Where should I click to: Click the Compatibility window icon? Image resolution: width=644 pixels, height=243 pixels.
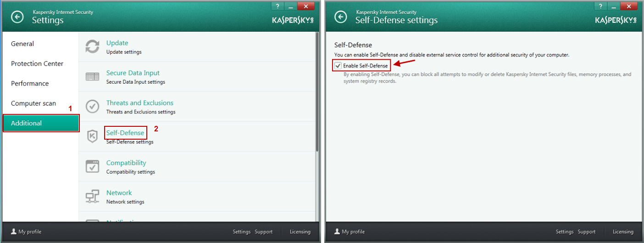93,166
